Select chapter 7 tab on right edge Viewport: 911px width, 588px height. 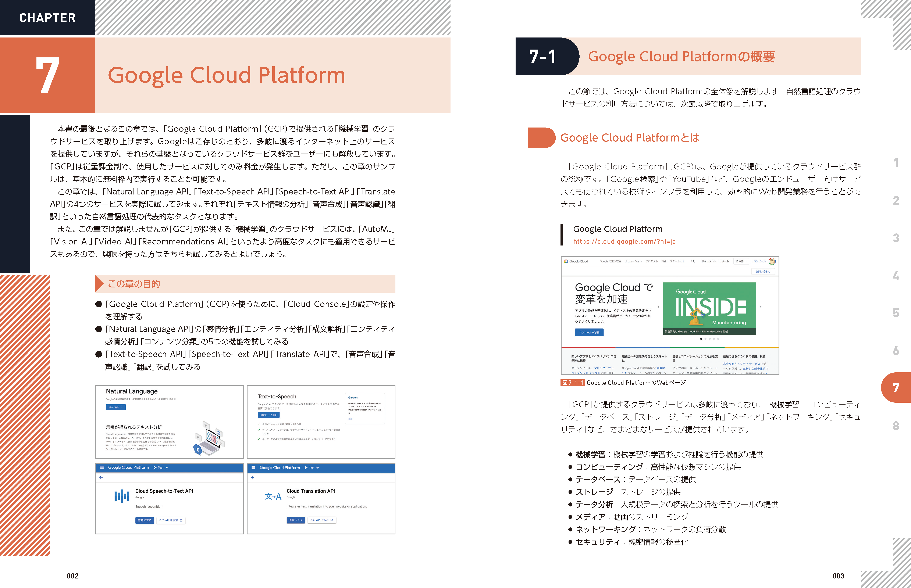tap(896, 388)
